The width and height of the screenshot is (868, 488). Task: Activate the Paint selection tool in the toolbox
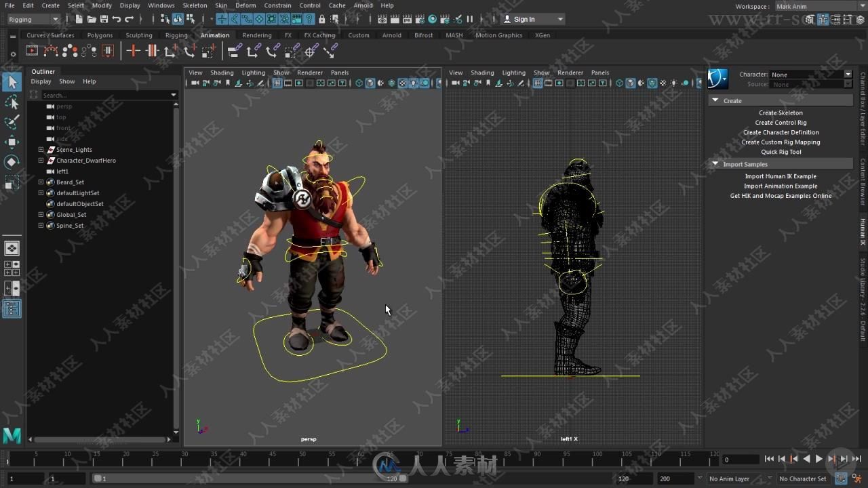pyautogui.click(x=12, y=122)
